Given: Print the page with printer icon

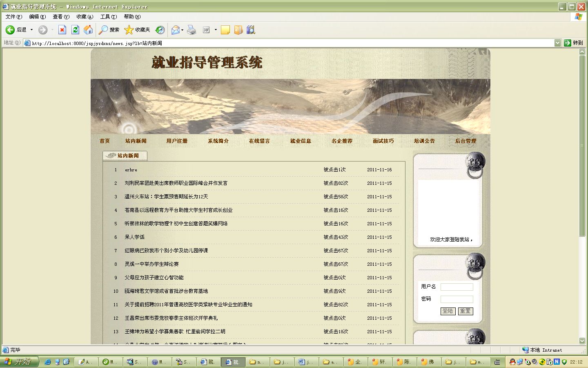Looking at the screenshot, I should coord(192,30).
